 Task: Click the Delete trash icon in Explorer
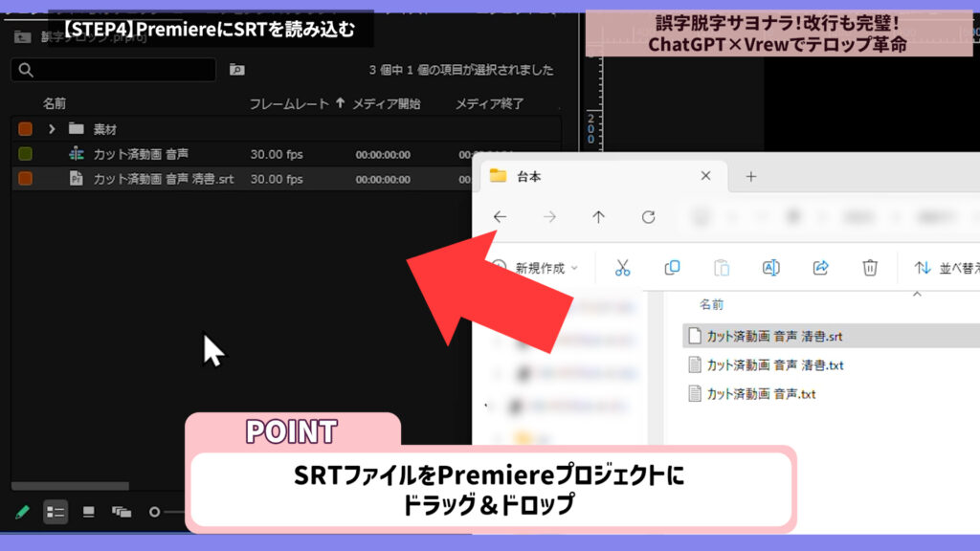pyautogui.click(x=869, y=268)
